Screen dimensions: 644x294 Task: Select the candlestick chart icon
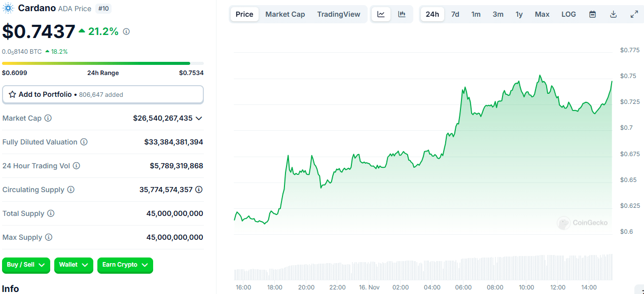tap(402, 14)
